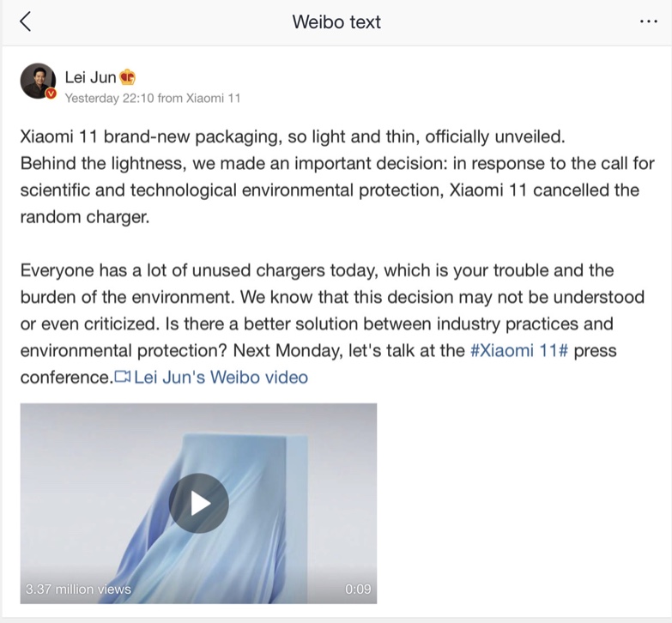
Task: Click the orange verified badge on avatar
Action: (51, 93)
